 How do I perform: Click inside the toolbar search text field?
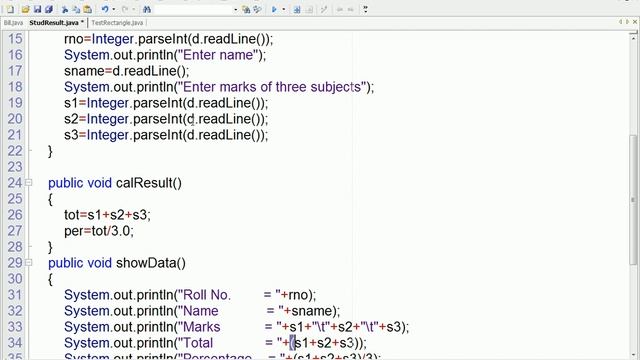tap(193, 9)
